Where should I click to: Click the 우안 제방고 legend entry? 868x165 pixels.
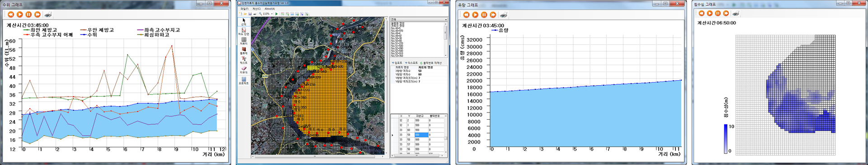[x=97, y=30]
